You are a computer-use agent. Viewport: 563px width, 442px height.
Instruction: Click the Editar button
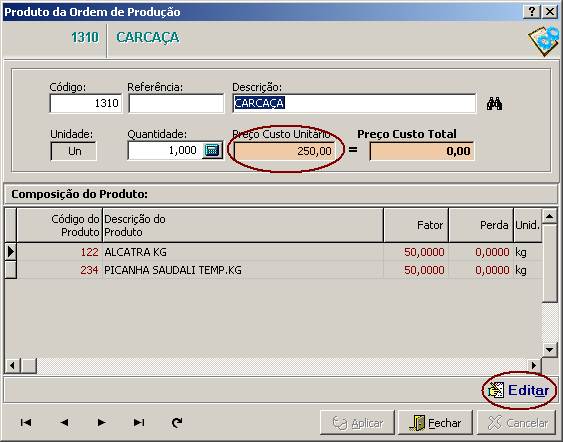tap(519, 390)
